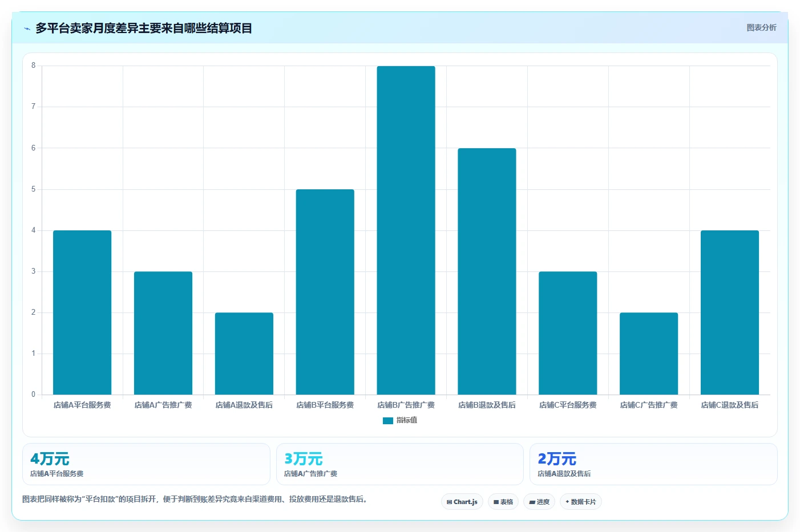Click the 进度 tag chip

(x=539, y=502)
